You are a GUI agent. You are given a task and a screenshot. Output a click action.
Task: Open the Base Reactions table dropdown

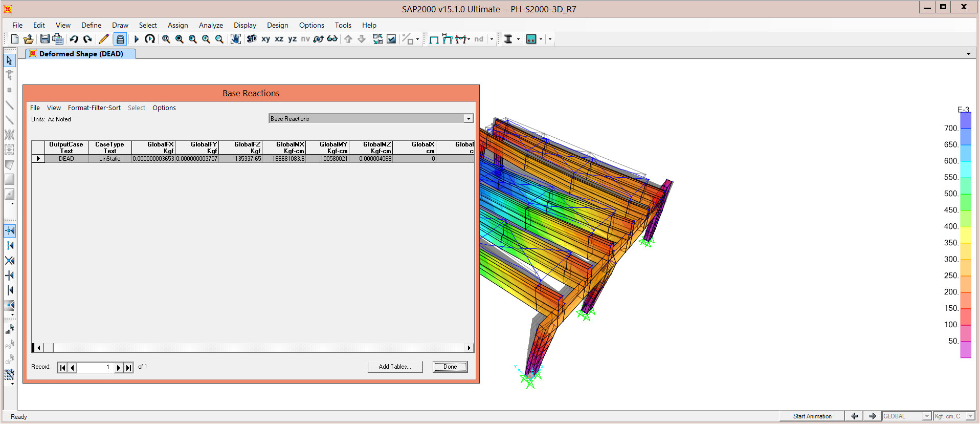click(468, 119)
